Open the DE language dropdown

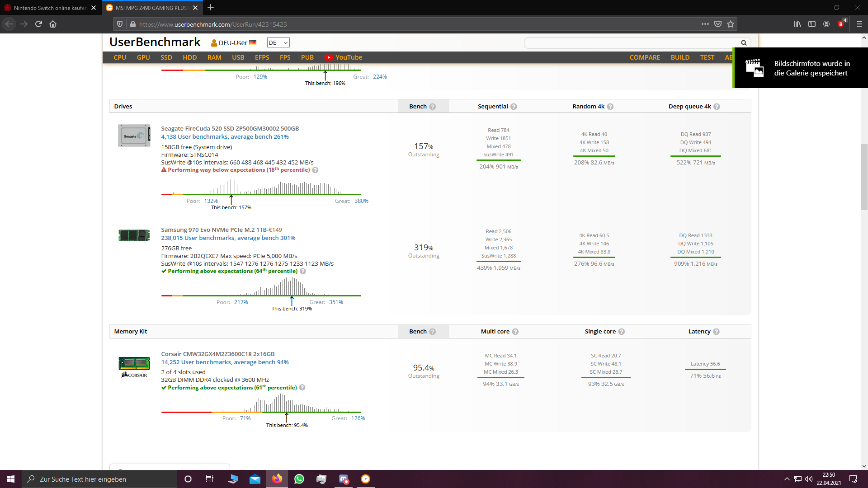pos(278,43)
